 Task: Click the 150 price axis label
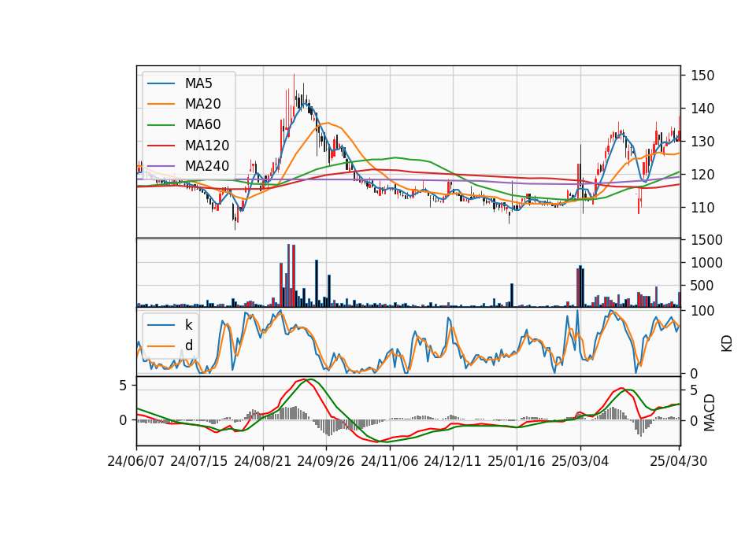pos(702,76)
